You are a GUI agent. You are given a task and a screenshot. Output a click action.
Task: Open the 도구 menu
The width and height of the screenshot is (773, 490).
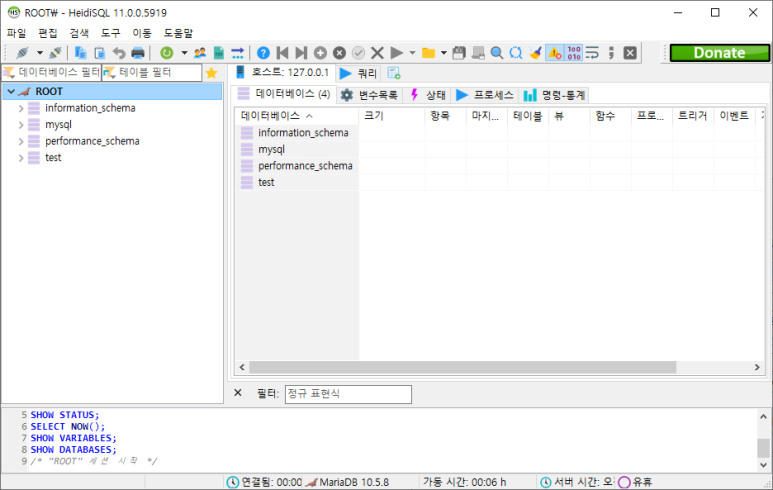pyautogui.click(x=110, y=33)
